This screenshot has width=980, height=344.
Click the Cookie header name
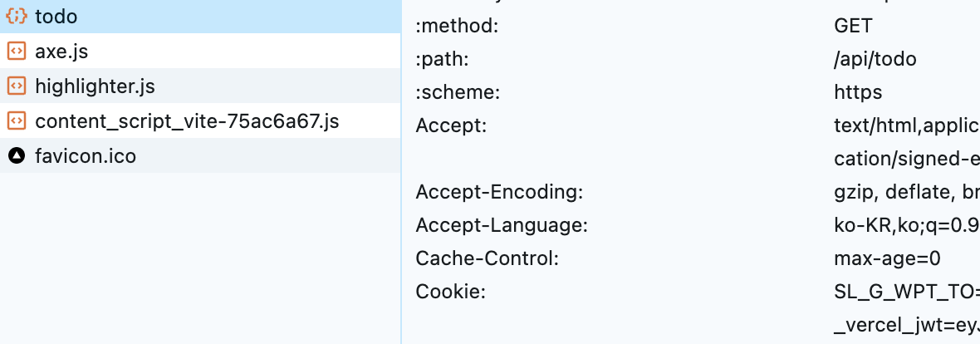[450, 292]
